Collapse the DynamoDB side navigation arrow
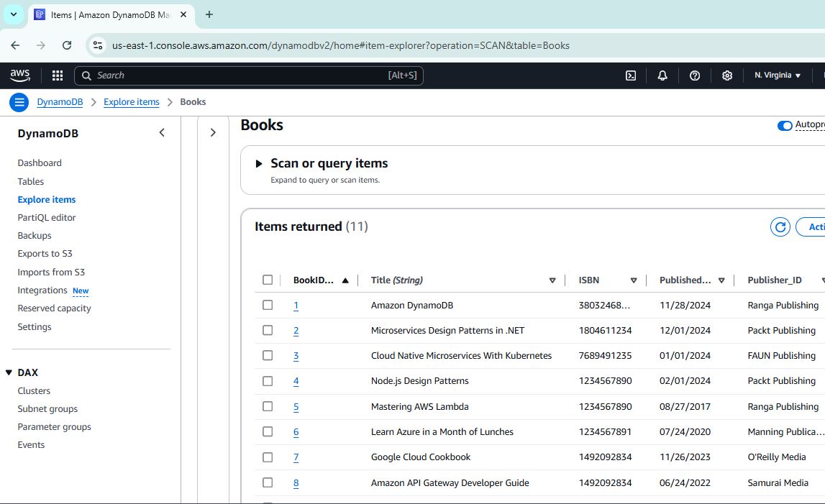This screenshot has width=825, height=504. click(x=162, y=132)
